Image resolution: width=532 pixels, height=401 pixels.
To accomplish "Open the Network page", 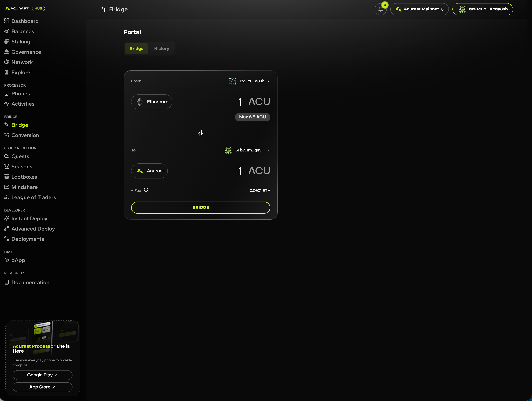I will (x=22, y=62).
